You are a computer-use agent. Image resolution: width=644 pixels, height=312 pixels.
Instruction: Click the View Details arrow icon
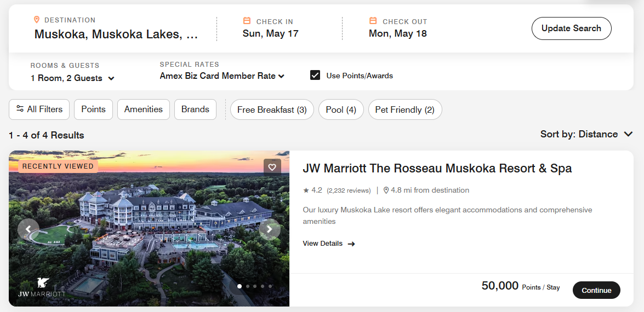tap(351, 244)
